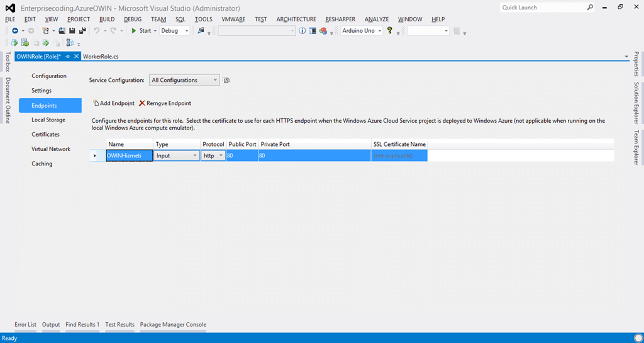Click the Quick Launch magnifier icon
The image size is (644, 343).
click(x=590, y=8)
